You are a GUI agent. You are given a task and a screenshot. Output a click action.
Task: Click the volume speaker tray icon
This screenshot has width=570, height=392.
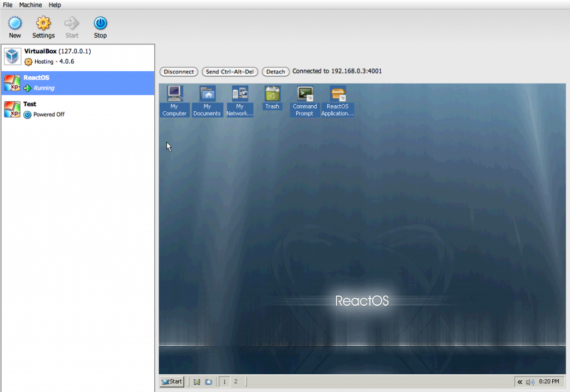pyautogui.click(x=530, y=382)
